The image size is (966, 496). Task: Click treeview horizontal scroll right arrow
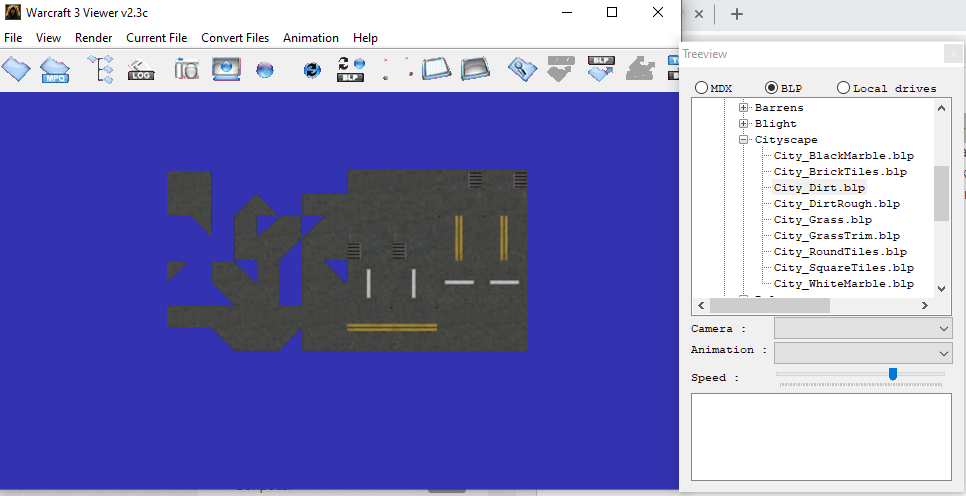(925, 305)
